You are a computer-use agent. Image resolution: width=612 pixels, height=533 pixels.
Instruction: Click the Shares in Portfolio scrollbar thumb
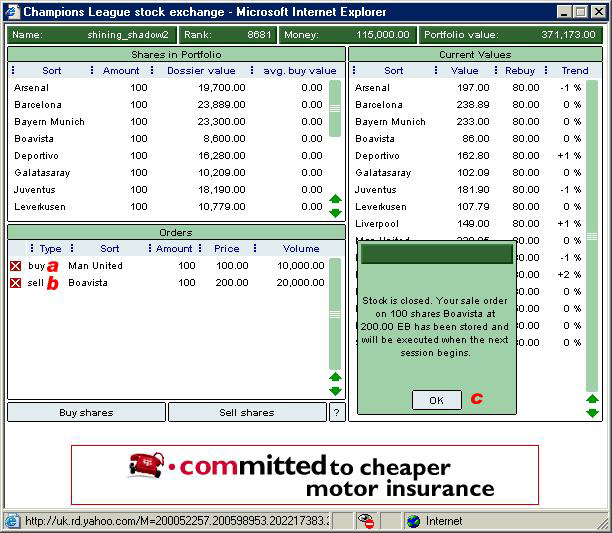tap(335, 108)
